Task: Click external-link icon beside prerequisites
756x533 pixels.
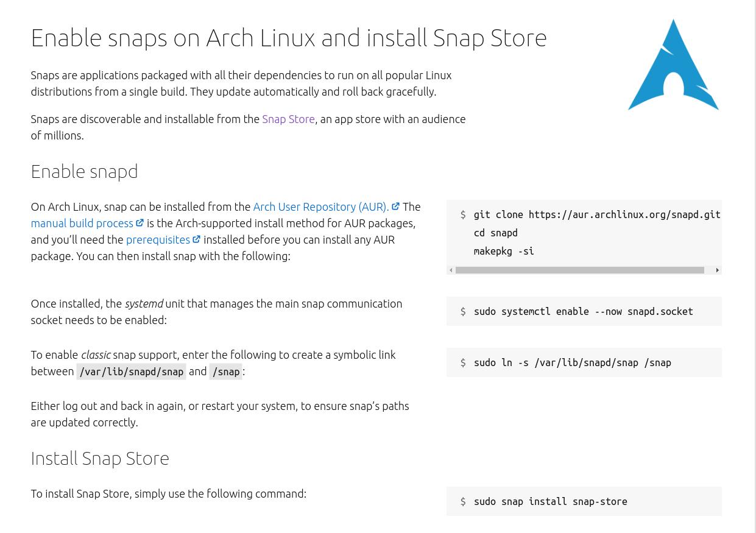Action: pyautogui.click(x=196, y=239)
